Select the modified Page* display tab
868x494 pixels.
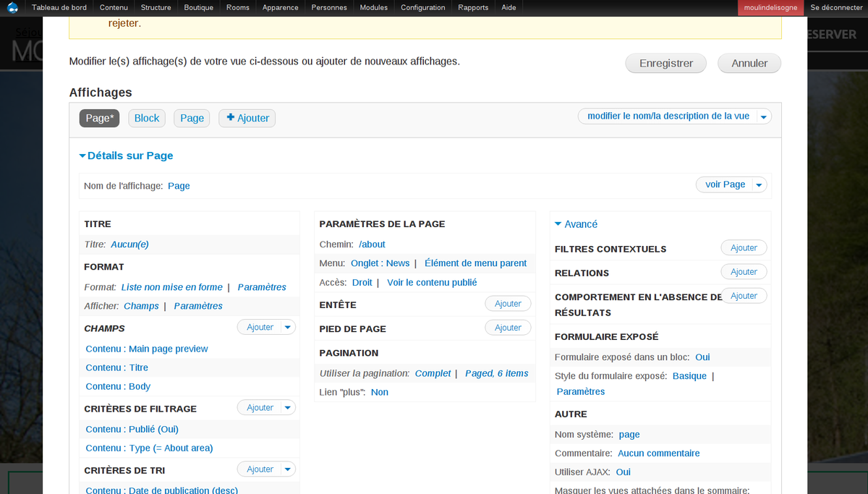click(x=100, y=118)
